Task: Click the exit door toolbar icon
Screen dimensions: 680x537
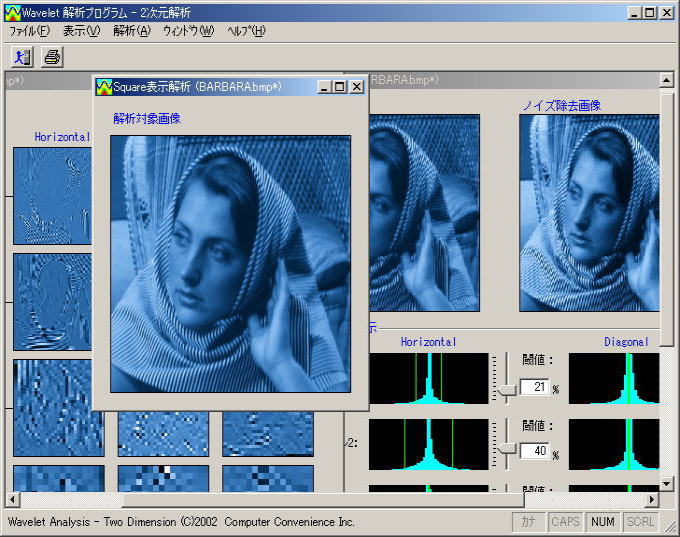Action: coord(22,57)
